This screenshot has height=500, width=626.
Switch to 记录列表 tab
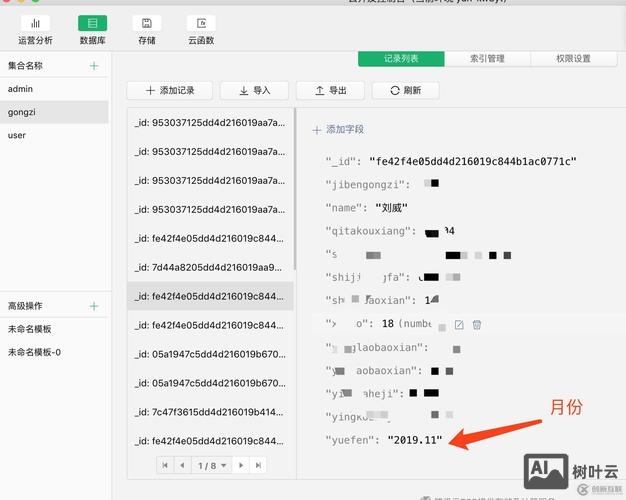(401, 59)
